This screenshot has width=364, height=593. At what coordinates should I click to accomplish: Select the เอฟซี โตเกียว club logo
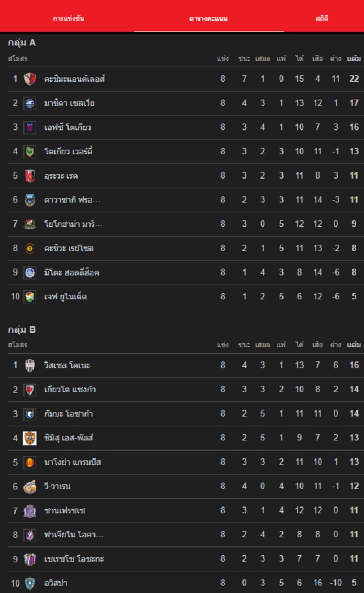point(30,127)
